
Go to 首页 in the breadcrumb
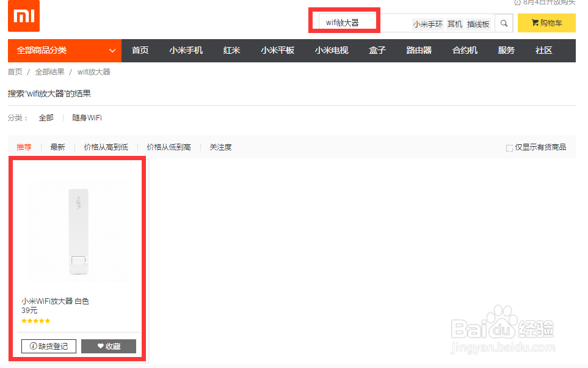tap(15, 72)
